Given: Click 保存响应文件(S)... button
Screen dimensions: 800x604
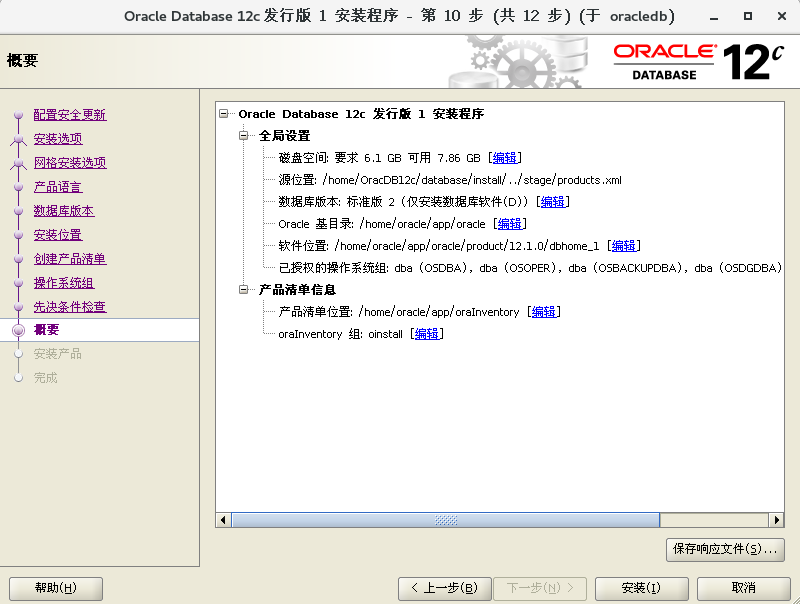Looking at the screenshot, I should pos(725,549).
